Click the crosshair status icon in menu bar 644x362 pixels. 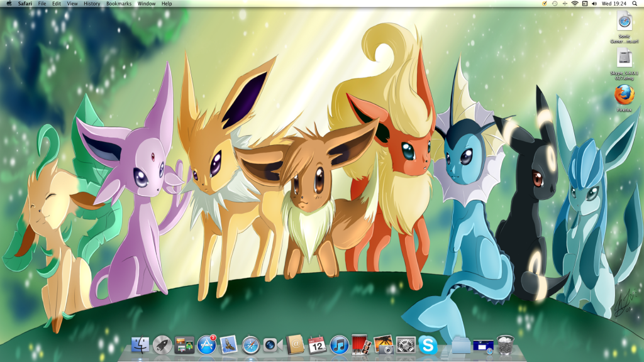(565, 4)
